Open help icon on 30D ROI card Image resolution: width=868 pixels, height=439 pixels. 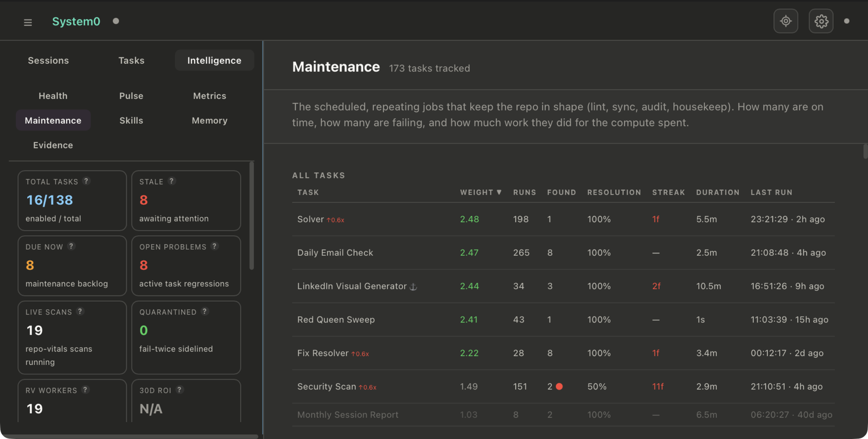[x=180, y=390]
